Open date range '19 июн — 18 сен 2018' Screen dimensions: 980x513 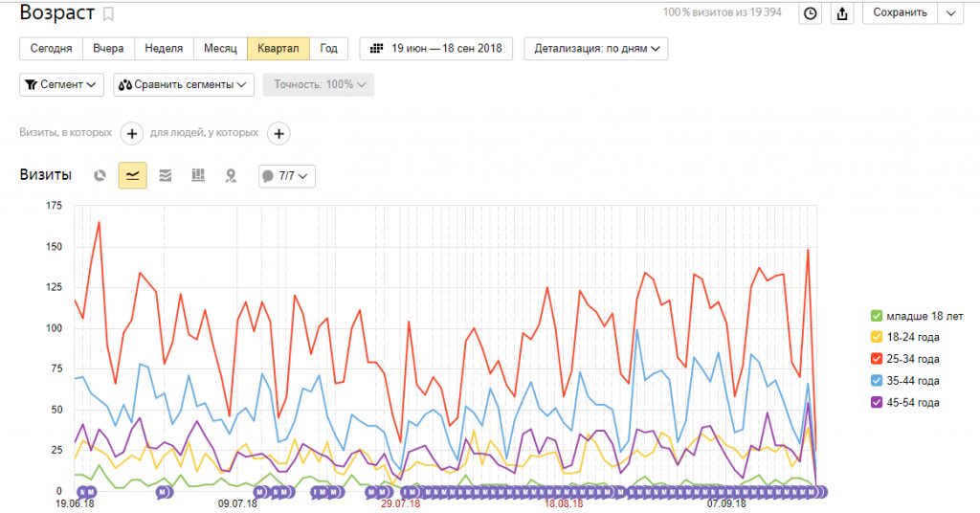coord(435,48)
